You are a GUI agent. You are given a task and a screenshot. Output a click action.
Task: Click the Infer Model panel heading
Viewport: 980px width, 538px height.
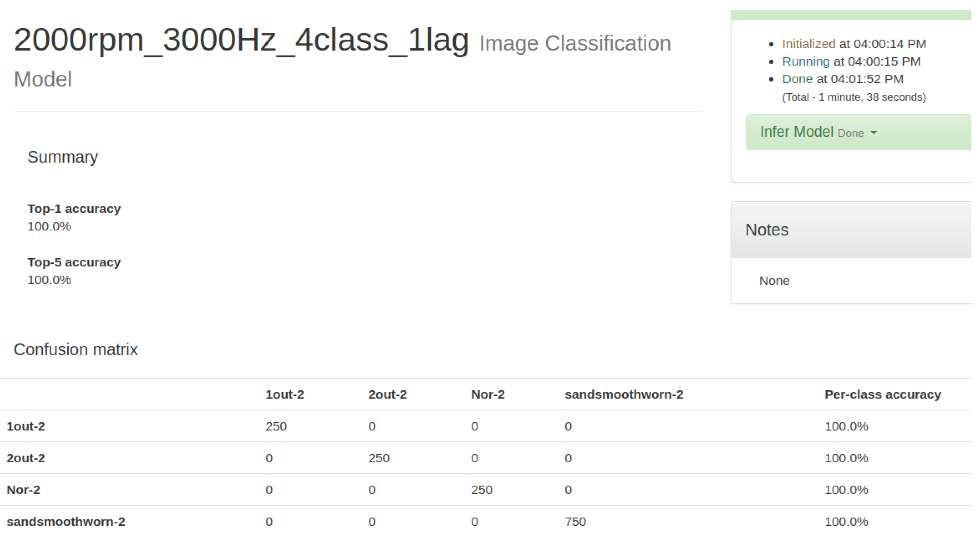(796, 132)
